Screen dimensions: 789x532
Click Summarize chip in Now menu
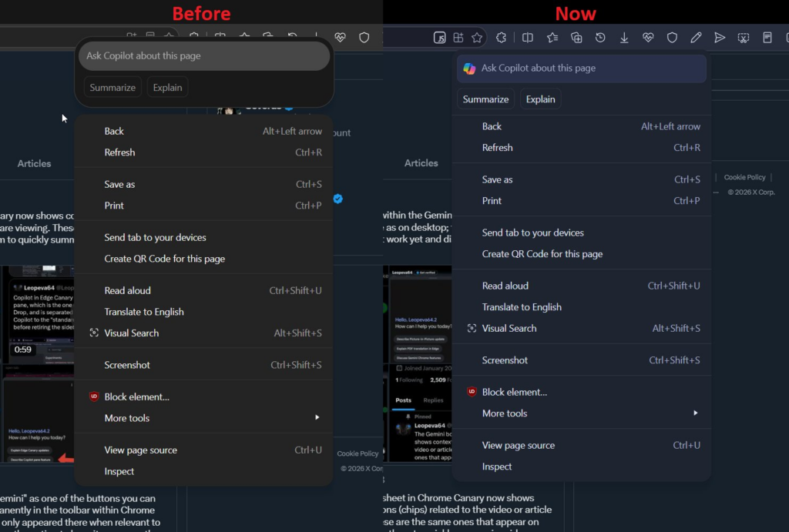click(485, 99)
